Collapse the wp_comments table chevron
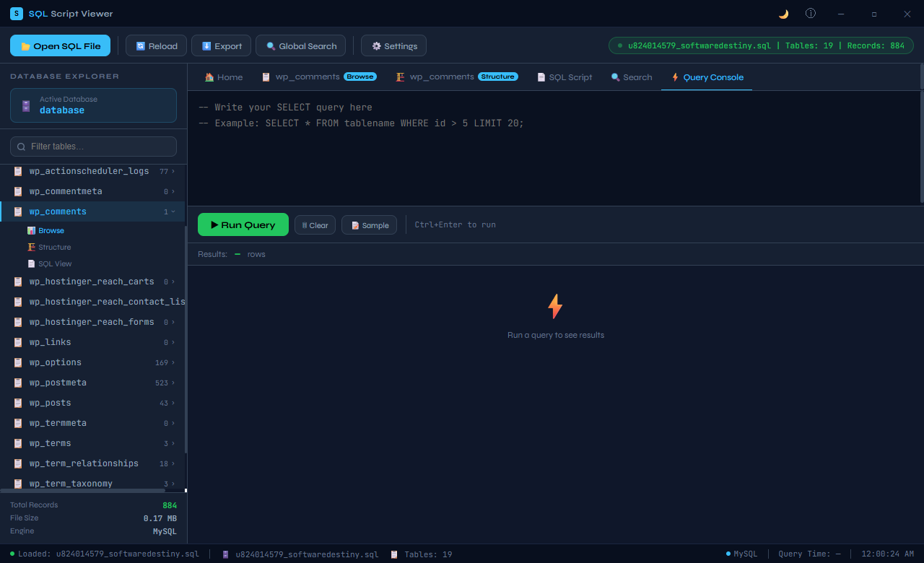The height and width of the screenshot is (563, 924). click(x=173, y=212)
